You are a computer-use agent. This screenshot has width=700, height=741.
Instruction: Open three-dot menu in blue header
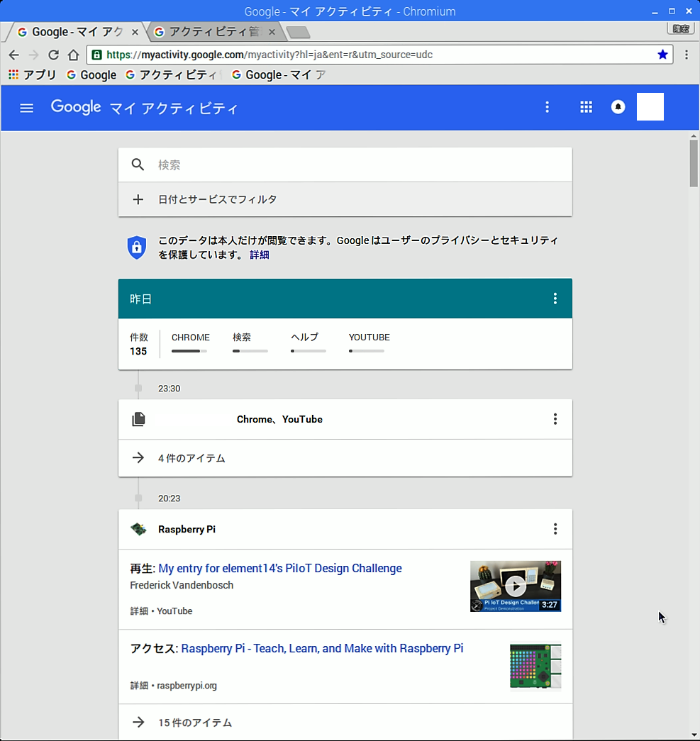(x=547, y=107)
